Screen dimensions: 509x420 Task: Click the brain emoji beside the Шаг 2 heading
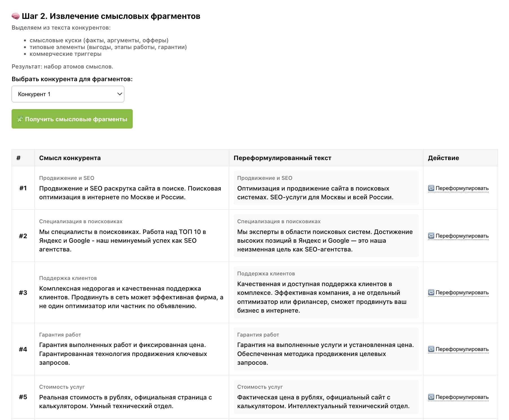(x=16, y=16)
